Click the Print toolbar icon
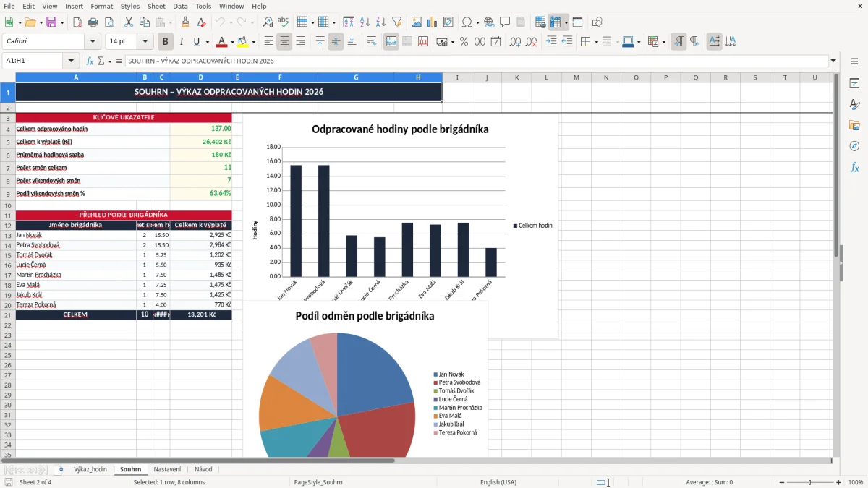The height and width of the screenshot is (488, 868). [x=93, y=22]
